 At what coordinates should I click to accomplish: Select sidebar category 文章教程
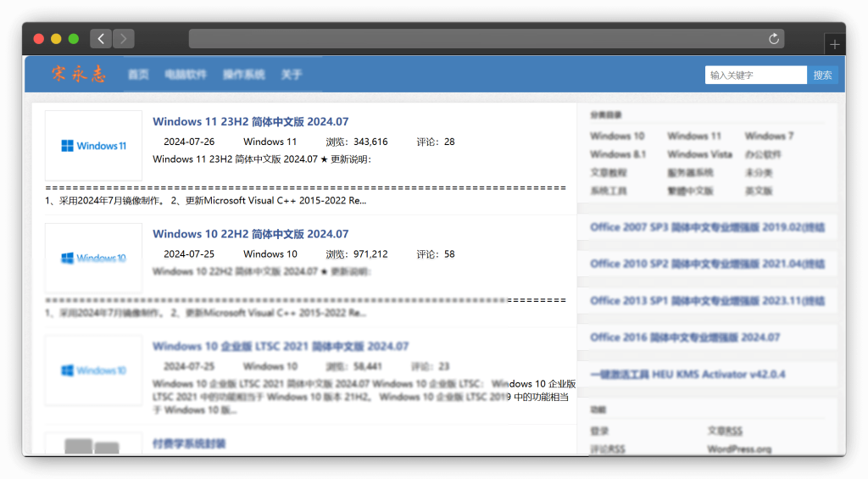point(609,172)
